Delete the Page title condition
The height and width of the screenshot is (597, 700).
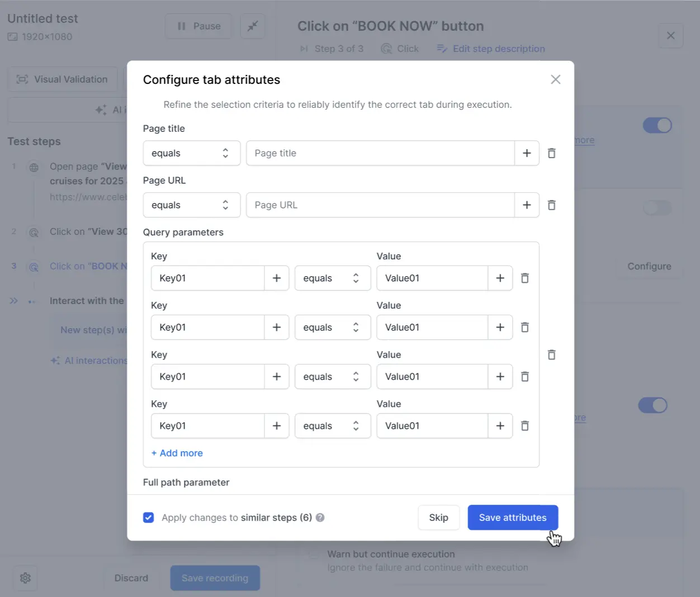[x=551, y=153]
